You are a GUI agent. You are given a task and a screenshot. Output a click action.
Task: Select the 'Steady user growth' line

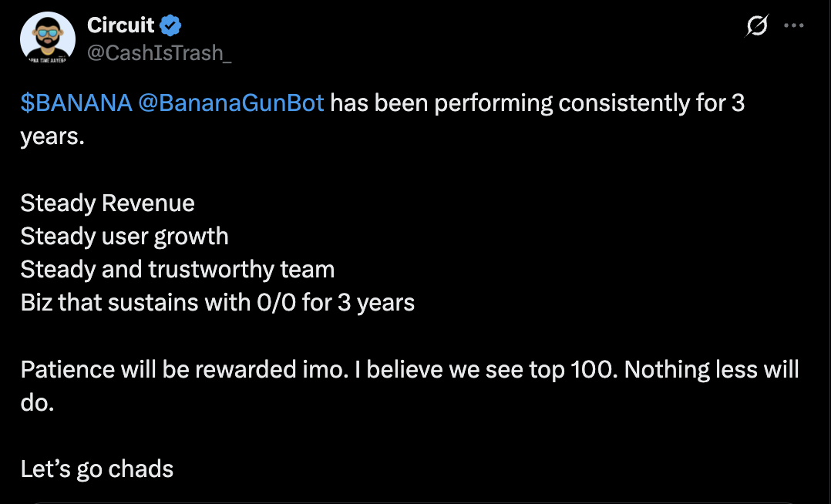(x=125, y=237)
